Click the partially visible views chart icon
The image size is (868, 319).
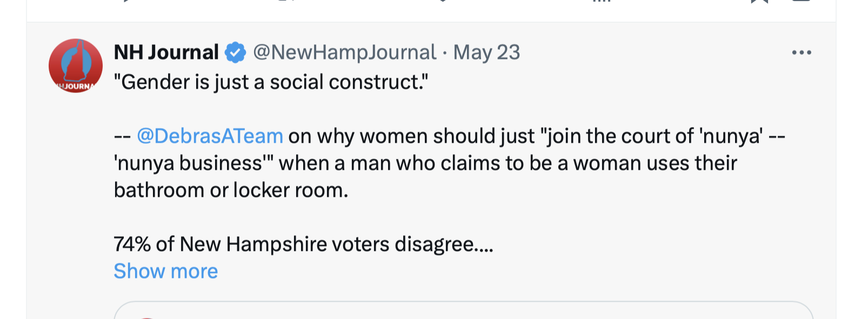601,1
